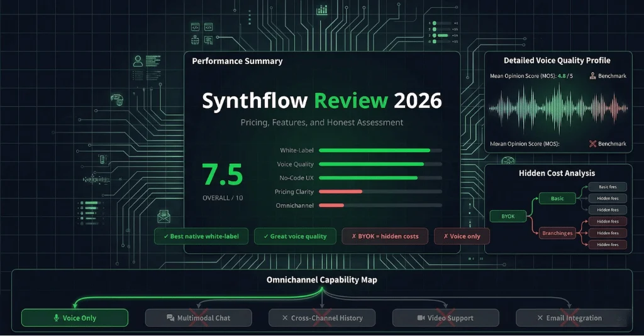This screenshot has width=644, height=336.
Task: Click the Pricing Clarity bar label
Action: point(294,192)
